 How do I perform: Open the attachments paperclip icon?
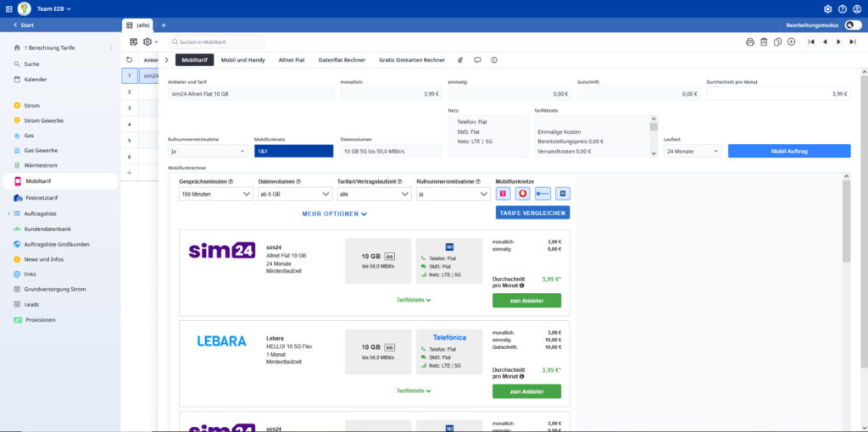click(460, 60)
